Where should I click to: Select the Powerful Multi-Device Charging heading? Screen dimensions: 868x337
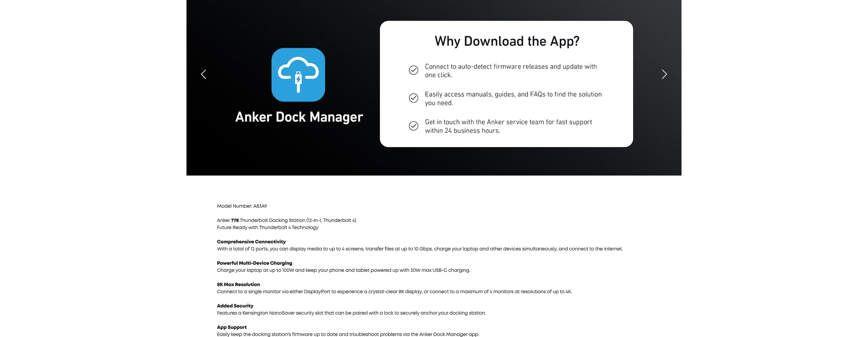click(254, 263)
